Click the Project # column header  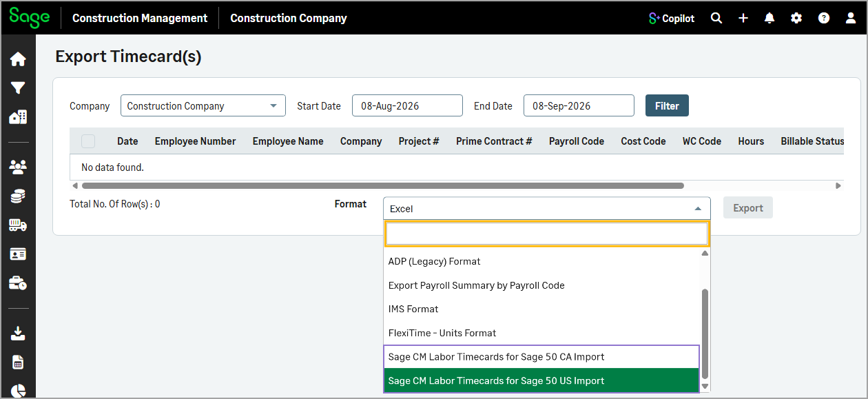coord(419,141)
